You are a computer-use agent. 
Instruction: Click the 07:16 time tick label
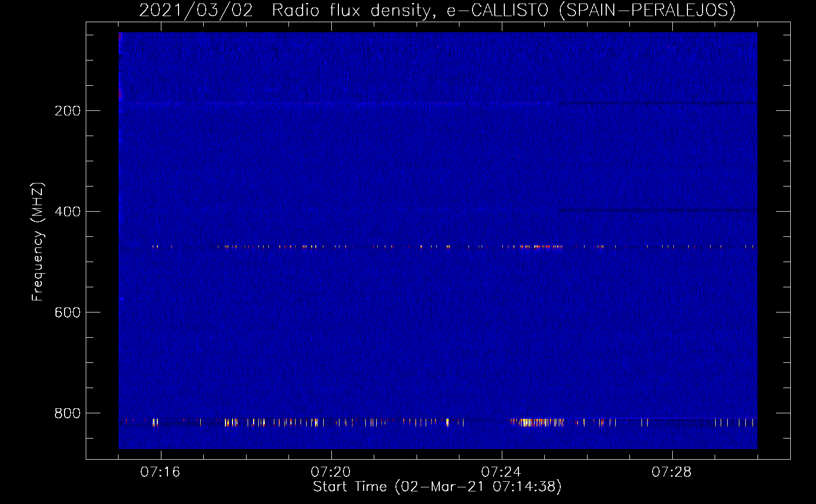160,472
